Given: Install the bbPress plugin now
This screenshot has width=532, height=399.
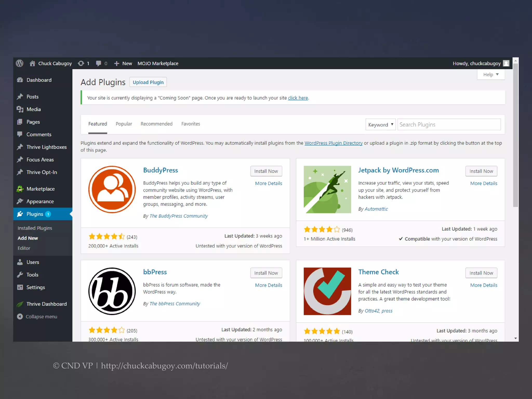Looking at the screenshot, I should 266,273.
